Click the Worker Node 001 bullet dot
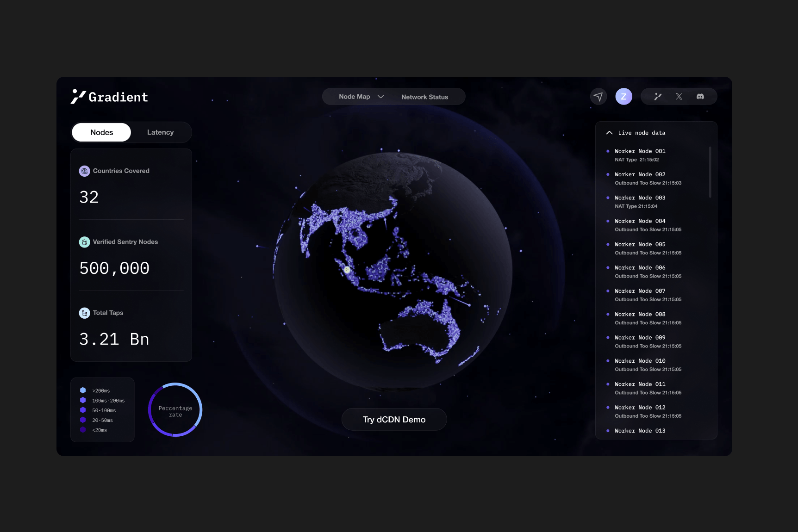The image size is (798, 532). [608, 151]
